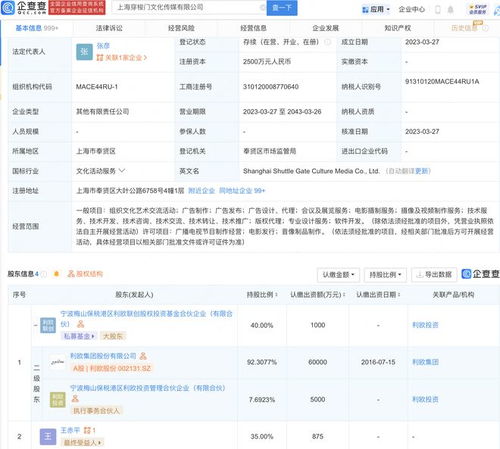Open 宁波梅山保税港区利欧联创股权投资基金 shareholder link
This screenshot has width=500, height=449.
[146, 318]
